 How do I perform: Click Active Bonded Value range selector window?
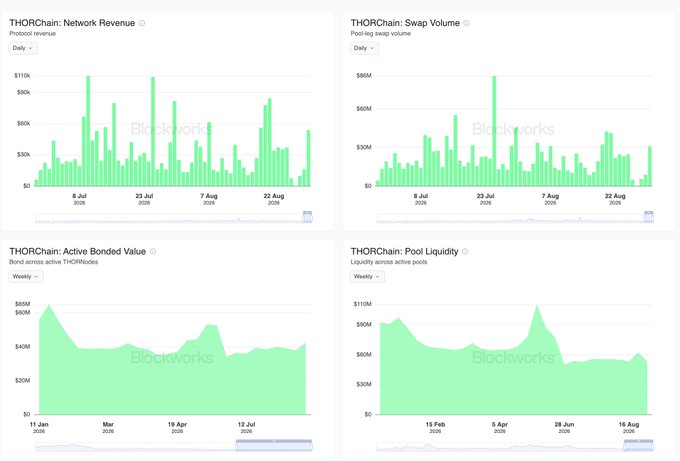point(274,445)
